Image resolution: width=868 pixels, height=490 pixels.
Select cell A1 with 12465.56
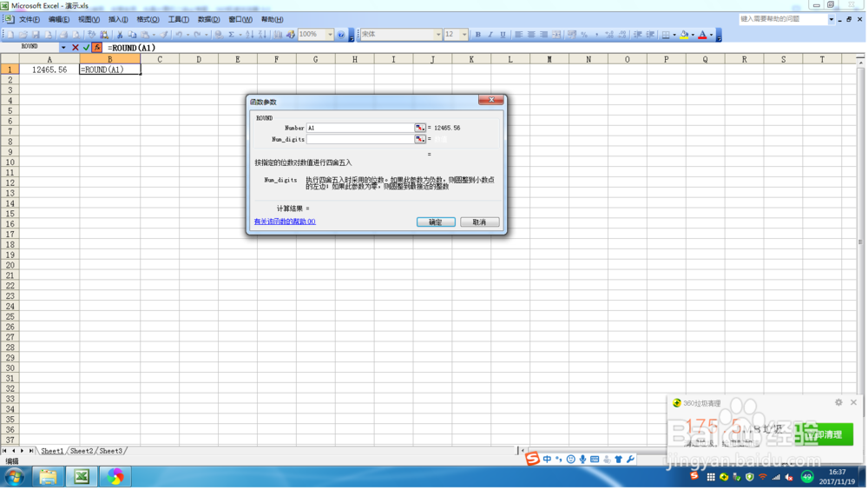pos(49,70)
